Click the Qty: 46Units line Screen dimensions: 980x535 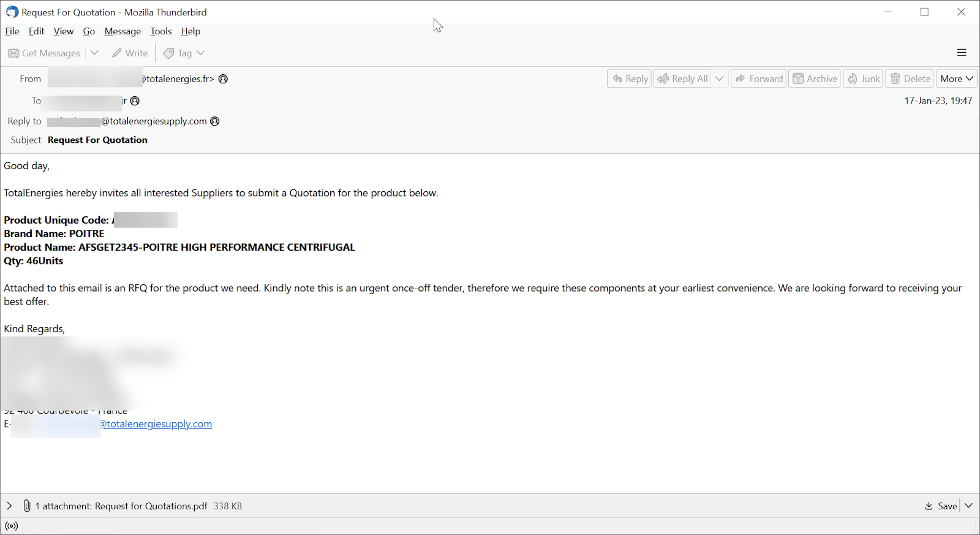(x=34, y=261)
